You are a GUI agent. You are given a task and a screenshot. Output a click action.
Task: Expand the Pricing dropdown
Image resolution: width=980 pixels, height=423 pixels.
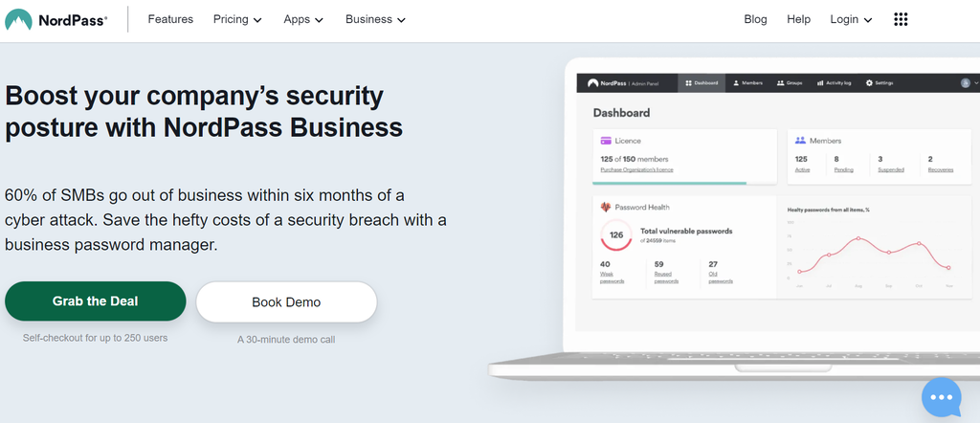click(237, 19)
